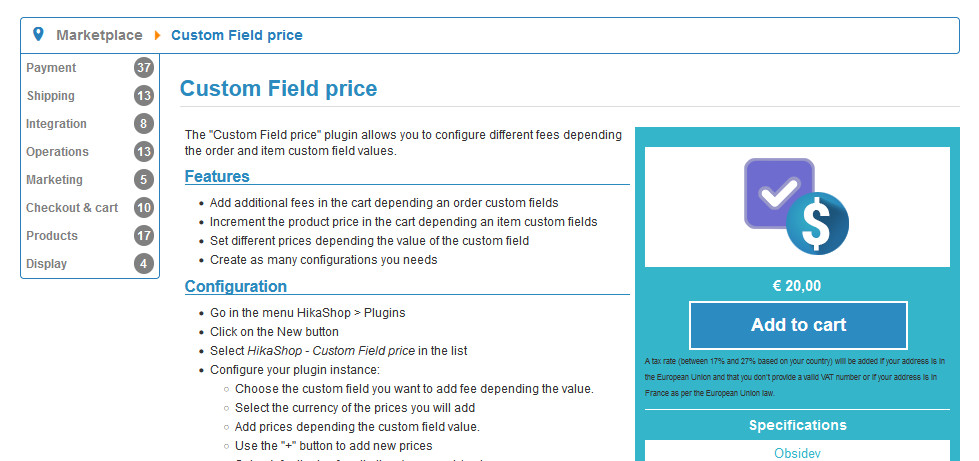Click the location pin breadcrumb icon
The width and height of the screenshot is (979, 461).
click(x=38, y=34)
